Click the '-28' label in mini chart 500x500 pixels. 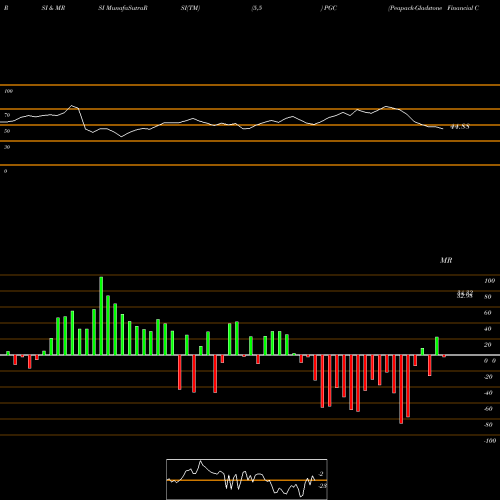[x=322, y=486]
